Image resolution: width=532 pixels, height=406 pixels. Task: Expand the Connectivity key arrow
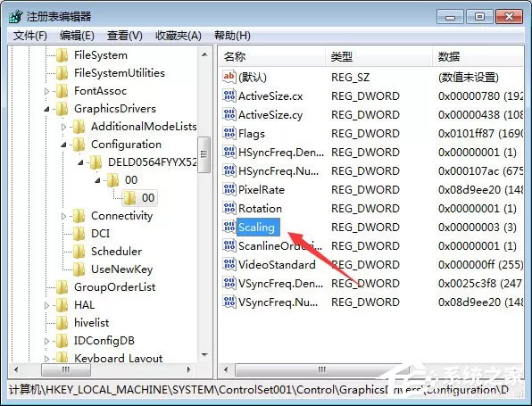[x=63, y=216]
